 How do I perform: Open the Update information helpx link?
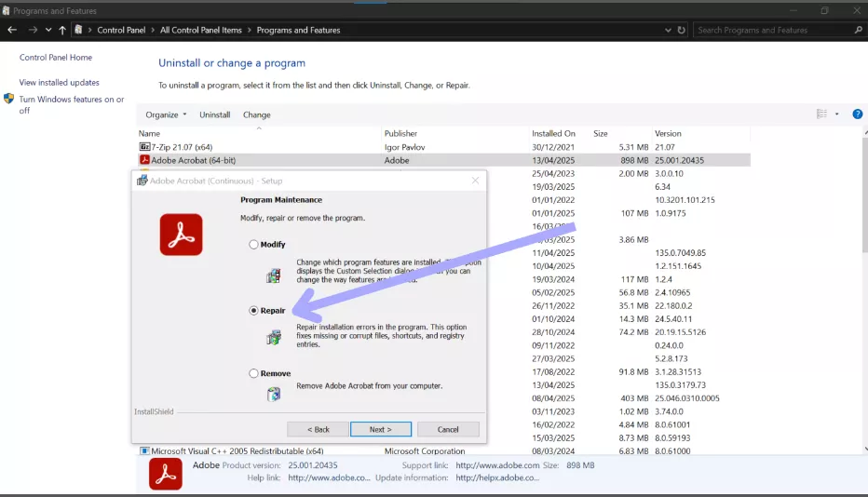[497, 477]
